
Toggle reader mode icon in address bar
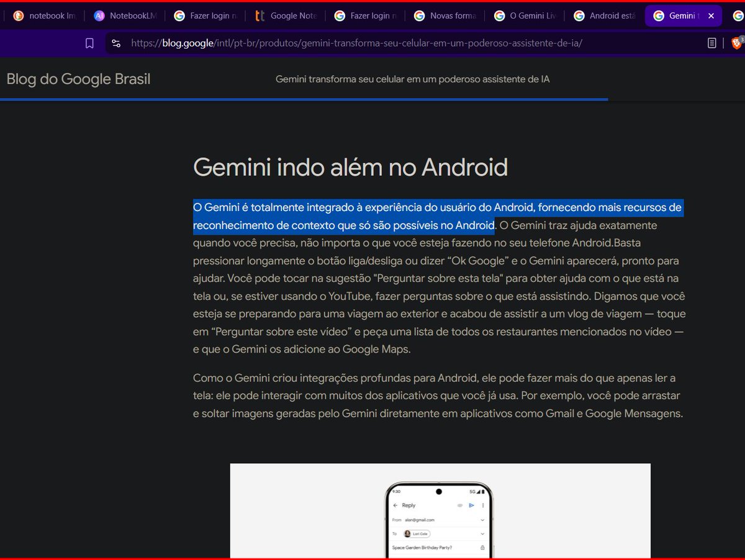click(712, 43)
